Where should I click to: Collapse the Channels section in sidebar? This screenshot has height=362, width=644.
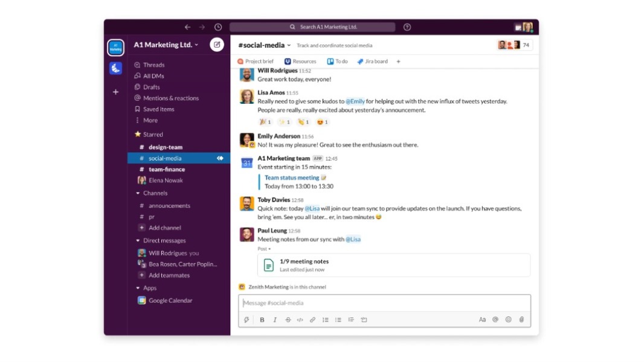pos(138,193)
